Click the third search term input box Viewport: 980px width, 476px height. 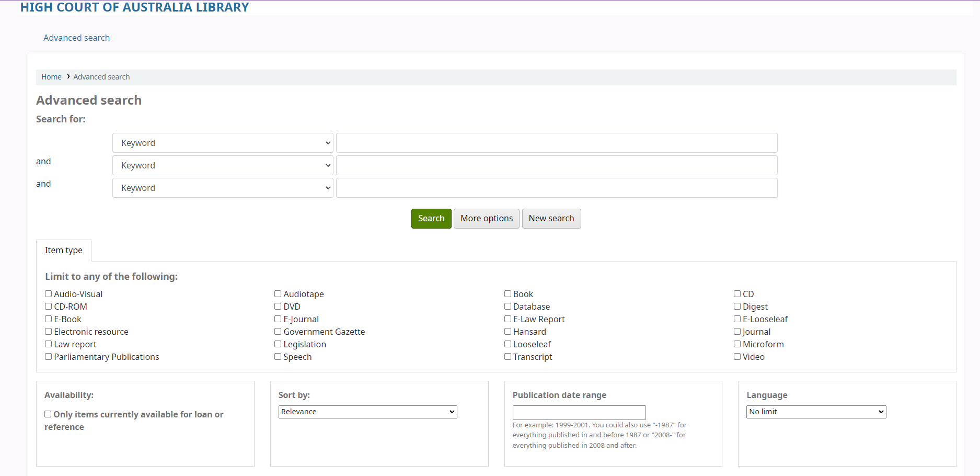click(557, 188)
